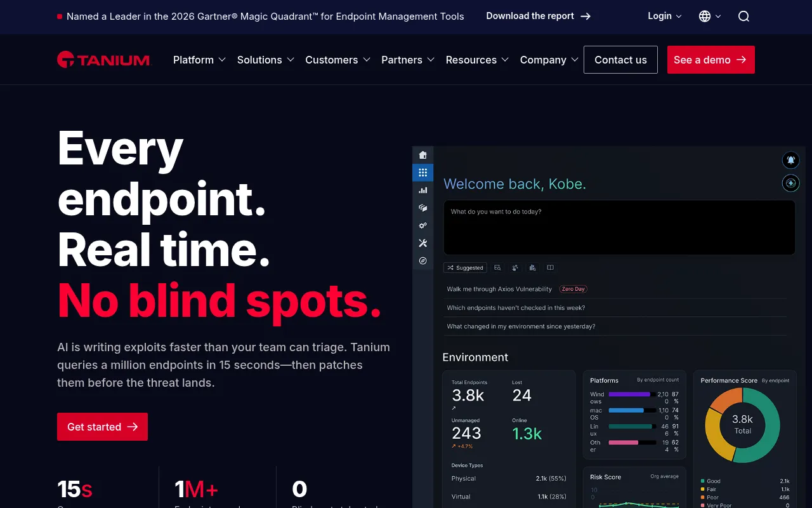The image size is (812, 508).
Task: Click the Physical device type row
Action: click(x=509, y=479)
